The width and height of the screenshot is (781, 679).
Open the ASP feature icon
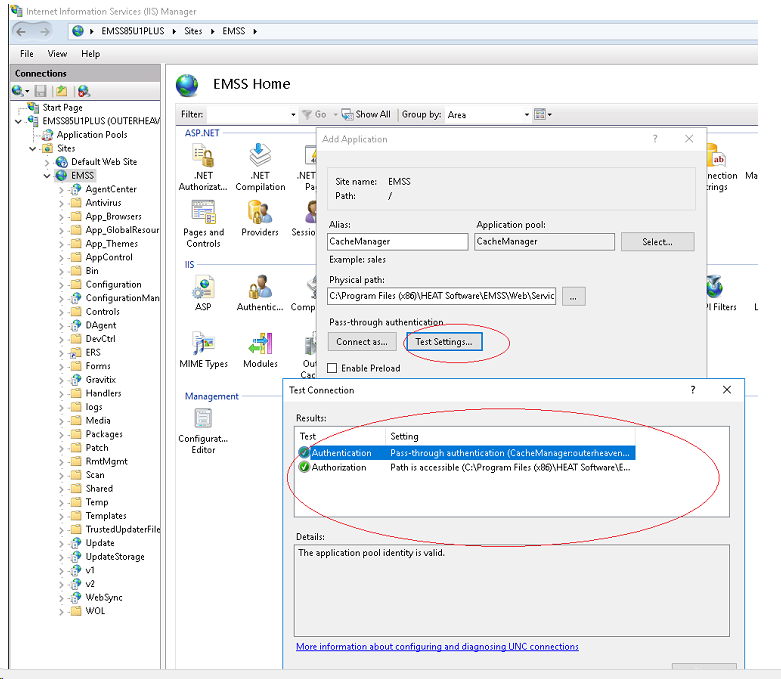(203, 289)
